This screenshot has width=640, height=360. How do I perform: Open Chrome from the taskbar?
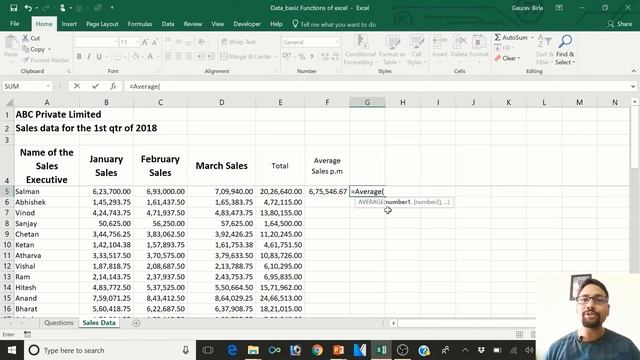[317, 350]
